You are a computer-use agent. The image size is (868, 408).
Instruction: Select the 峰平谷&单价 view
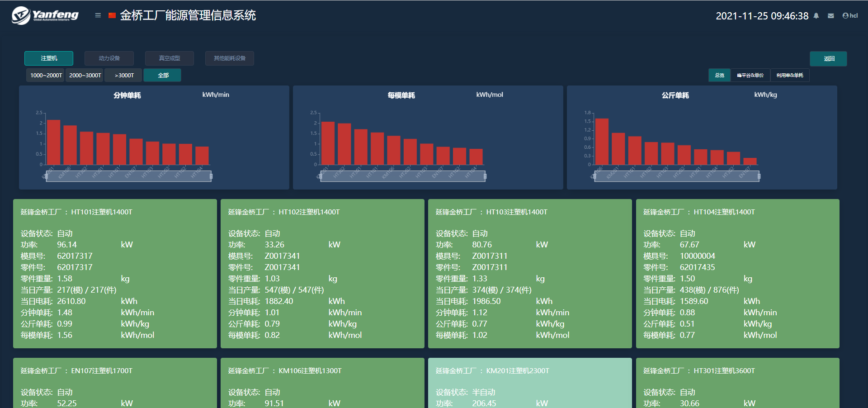750,76
